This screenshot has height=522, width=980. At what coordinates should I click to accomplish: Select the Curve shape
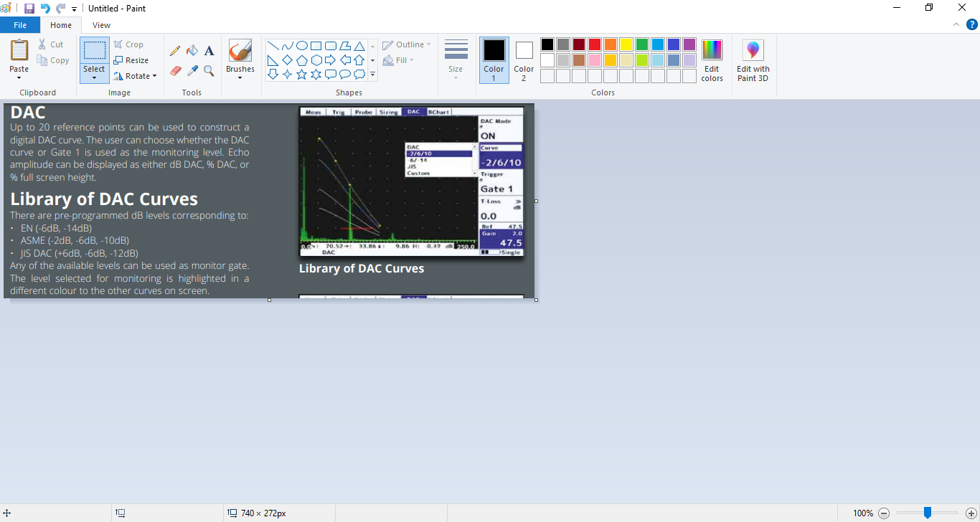[287, 45]
